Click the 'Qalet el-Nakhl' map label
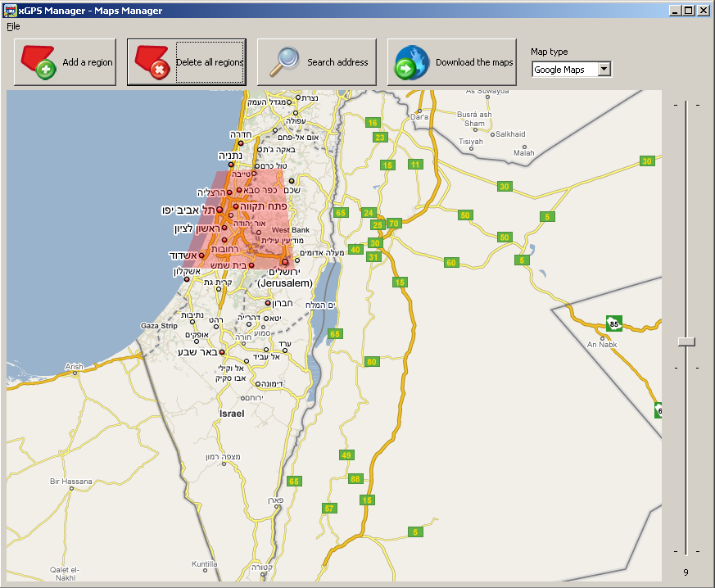This screenshot has height=588, width=715. click(66, 573)
